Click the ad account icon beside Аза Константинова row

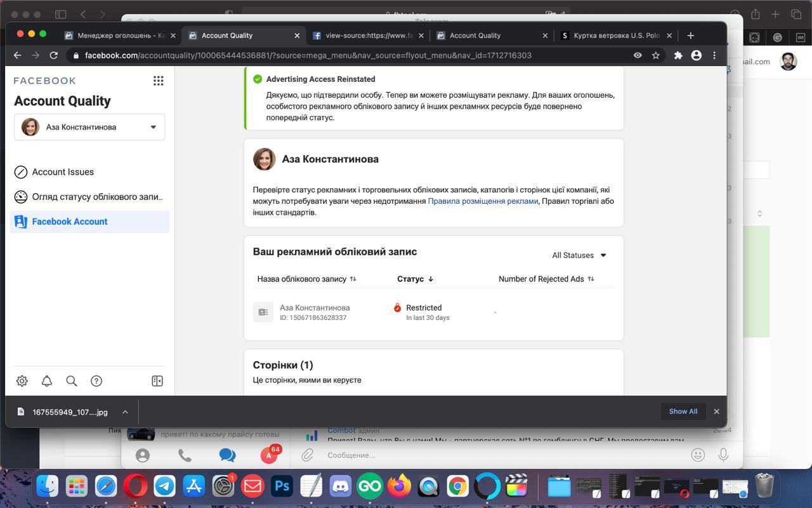[263, 312]
